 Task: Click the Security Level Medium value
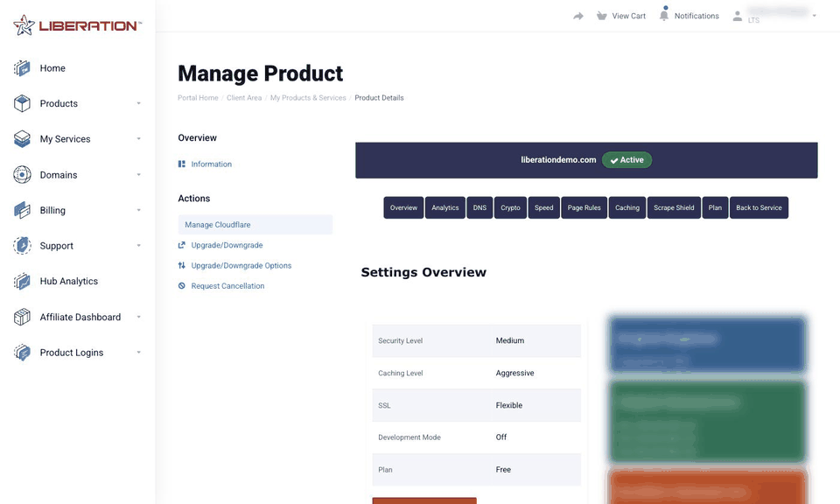point(509,340)
